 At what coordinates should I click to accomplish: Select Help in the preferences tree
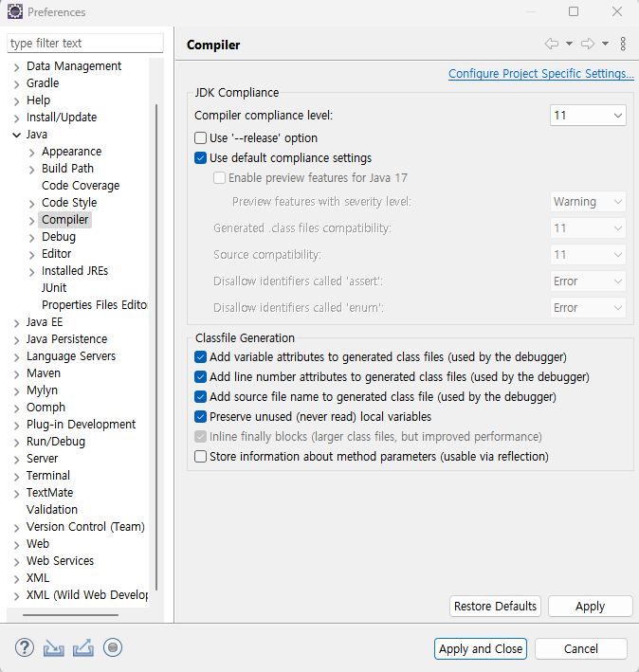pos(38,100)
